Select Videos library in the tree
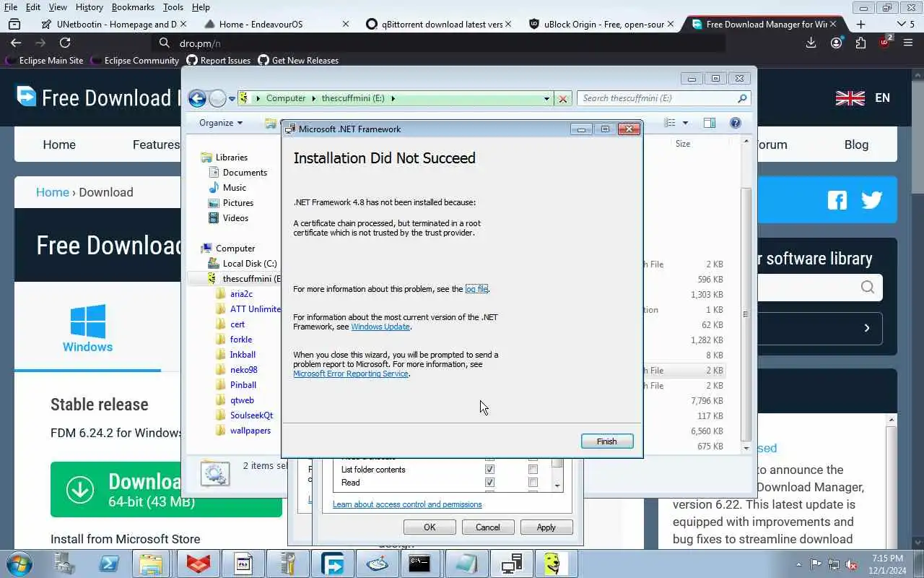The height and width of the screenshot is (578, 924). tap(235, 218)
